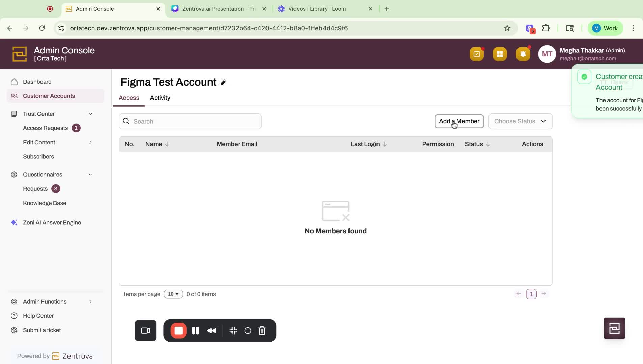643x364 pixels.
Task: Click the success checkmark icon in the toast
Action: point(584,77)
